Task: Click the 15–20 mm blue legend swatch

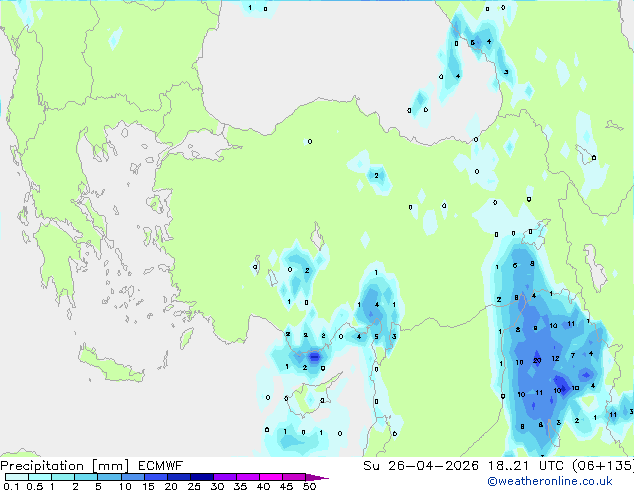Action: [x=156, y=477]
